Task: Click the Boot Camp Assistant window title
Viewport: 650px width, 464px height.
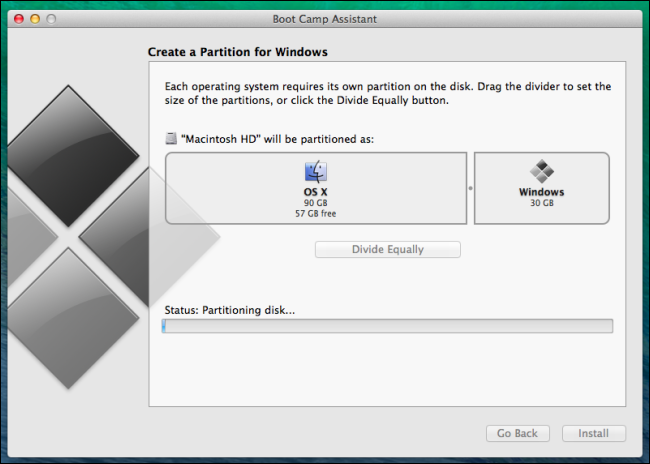Action: pyautogui.click(x=324, y=19)
